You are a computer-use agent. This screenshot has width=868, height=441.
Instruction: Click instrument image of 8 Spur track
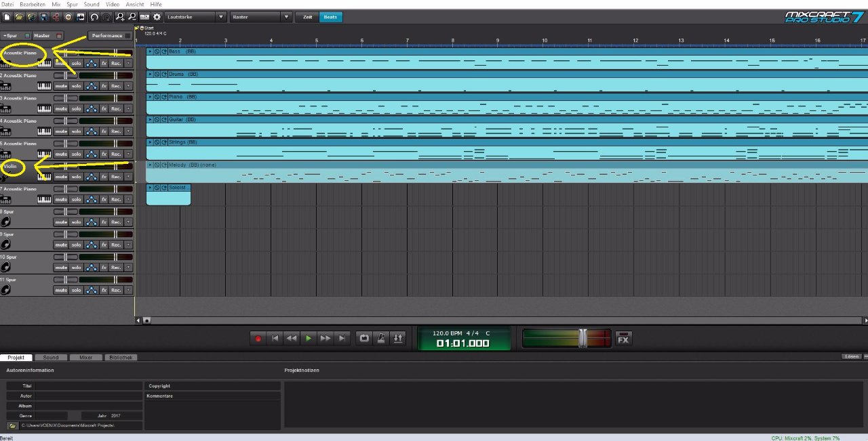tap(5, 222)
